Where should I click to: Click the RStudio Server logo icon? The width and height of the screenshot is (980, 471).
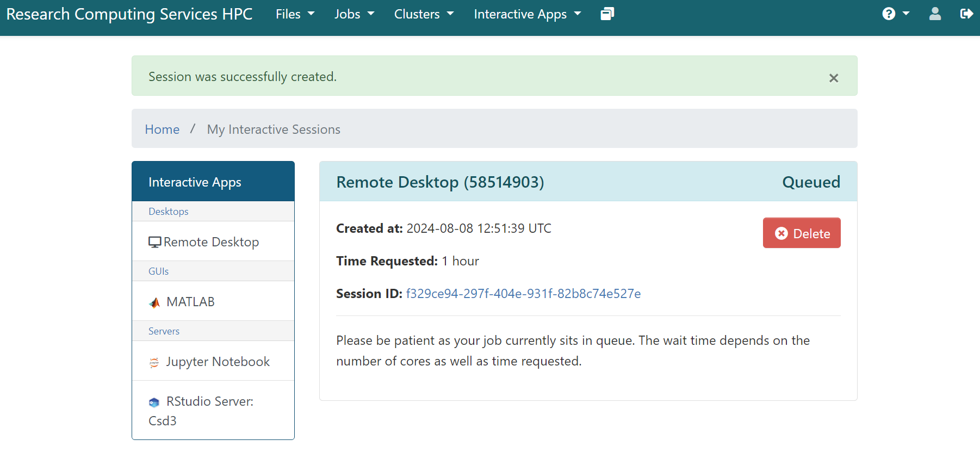click(154, 402)
